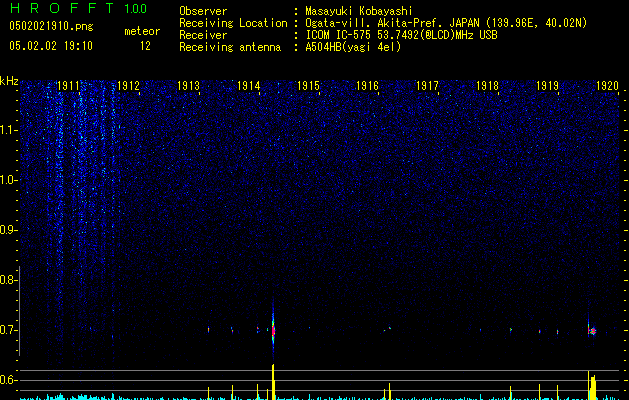Select the version number 1.0.0
Screen dimensions: 629x400
click(x=136, y=8)
